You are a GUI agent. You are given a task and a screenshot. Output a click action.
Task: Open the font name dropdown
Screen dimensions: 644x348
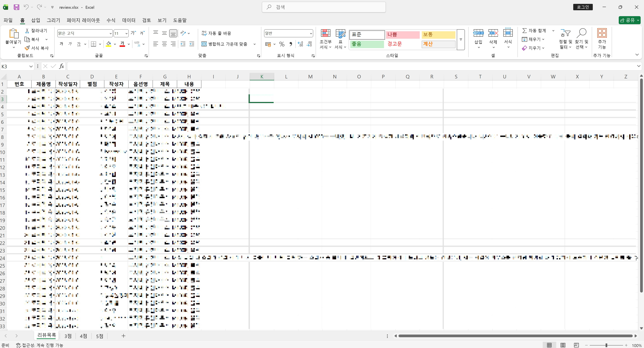tap(111, 33)
